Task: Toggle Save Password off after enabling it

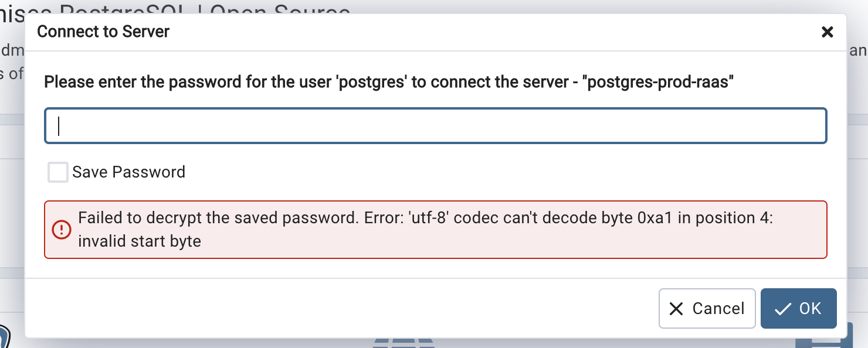Action: [x=57, y=172]
